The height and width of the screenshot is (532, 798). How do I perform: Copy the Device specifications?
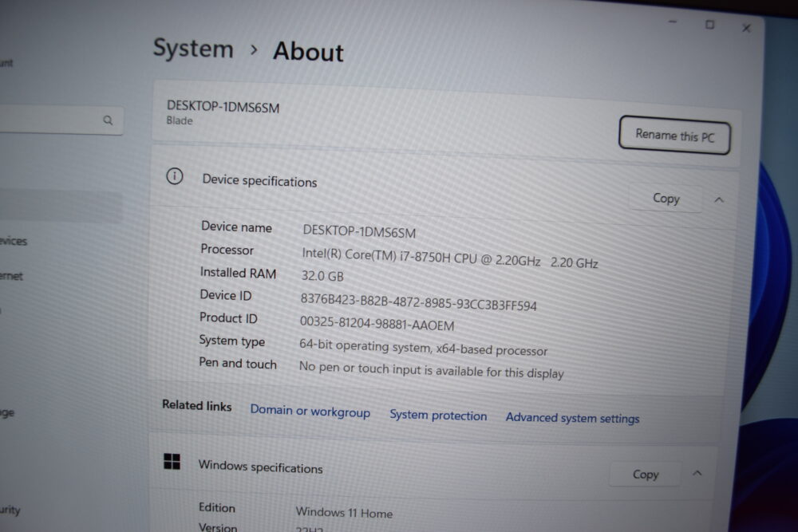666,198
